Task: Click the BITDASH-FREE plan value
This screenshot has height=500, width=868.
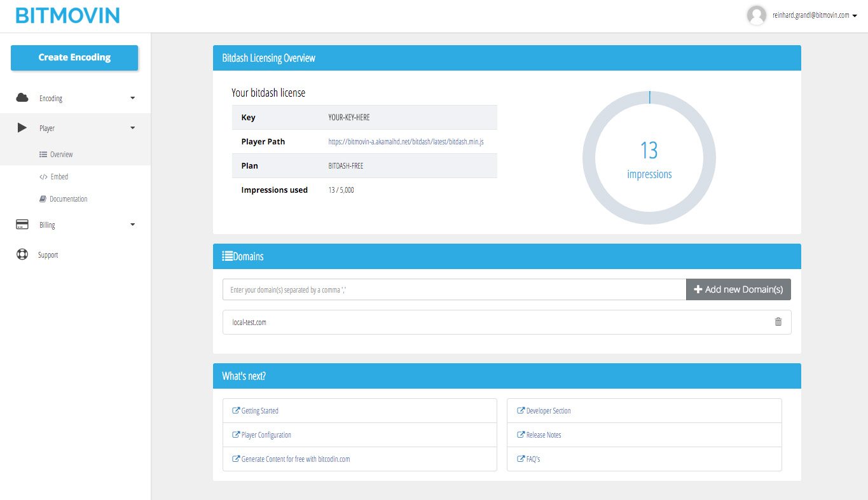Action: [x=347, y=166]
